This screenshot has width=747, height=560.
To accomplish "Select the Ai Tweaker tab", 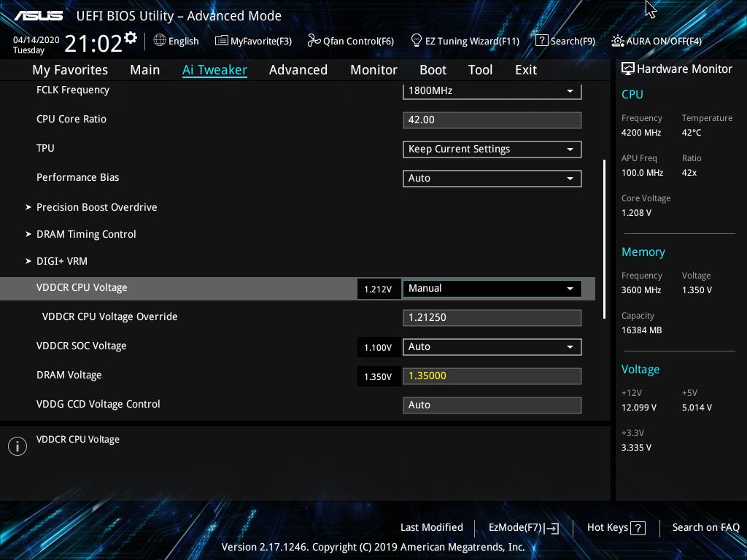I will point(214,70).
